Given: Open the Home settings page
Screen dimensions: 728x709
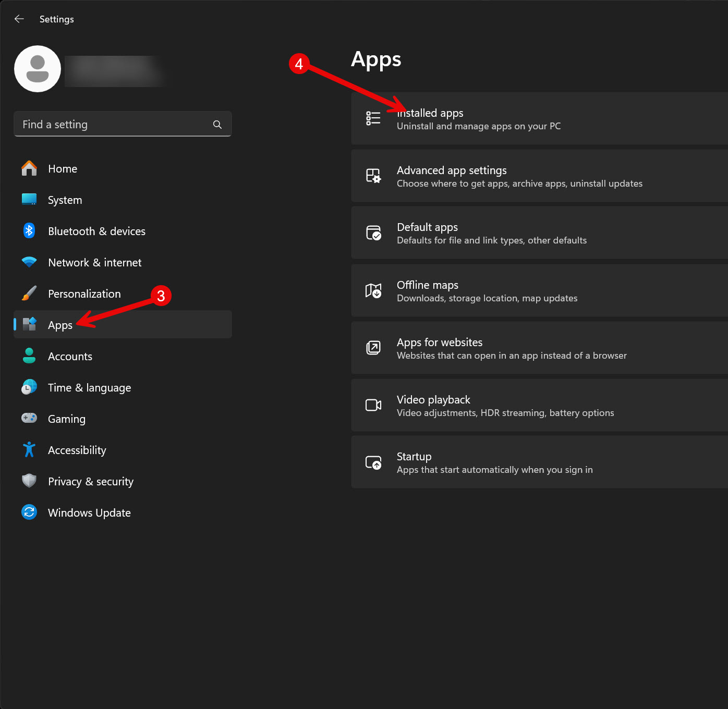Looking at the screenshot, I should point(123,168).
